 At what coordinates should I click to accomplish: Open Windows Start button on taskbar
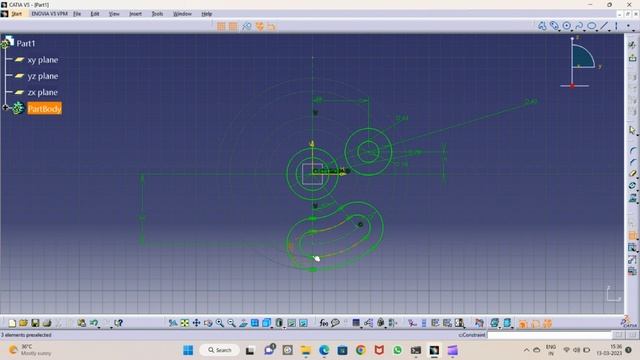tap(188, 350)
